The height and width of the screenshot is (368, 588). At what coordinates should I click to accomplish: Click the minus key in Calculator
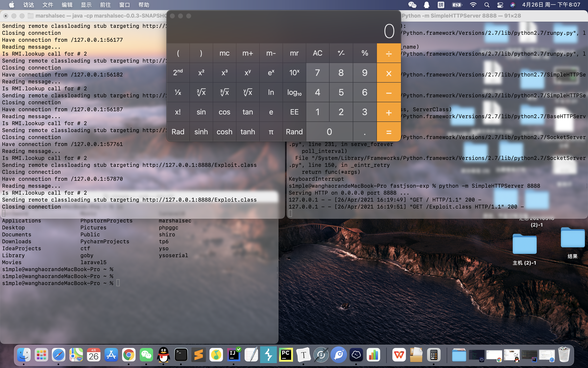pos(389,92)
